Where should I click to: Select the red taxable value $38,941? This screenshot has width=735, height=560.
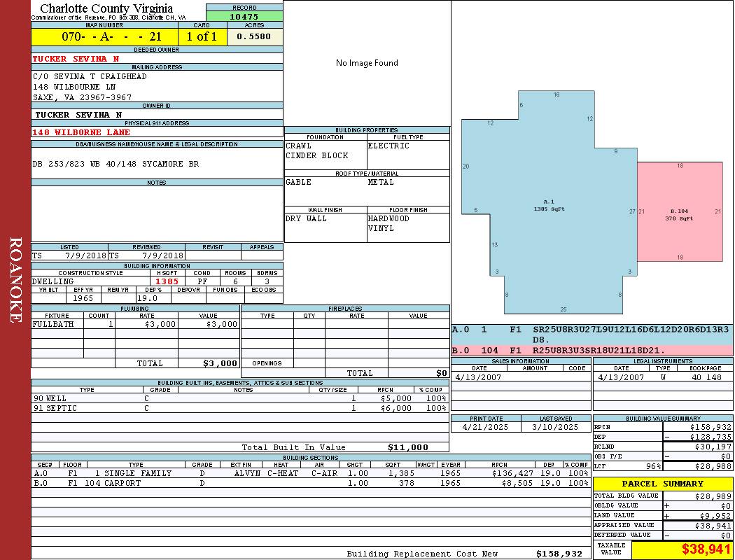coord(682,549)
